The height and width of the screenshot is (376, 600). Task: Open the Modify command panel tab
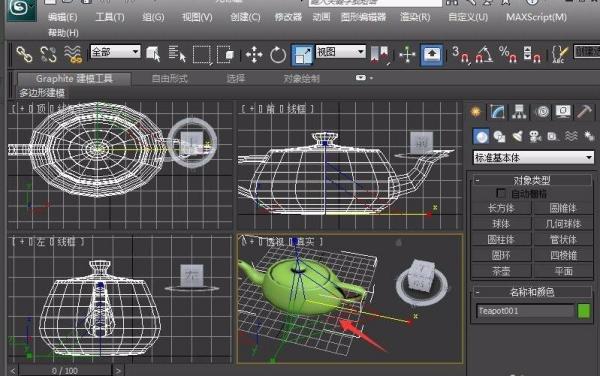point(497,112)
